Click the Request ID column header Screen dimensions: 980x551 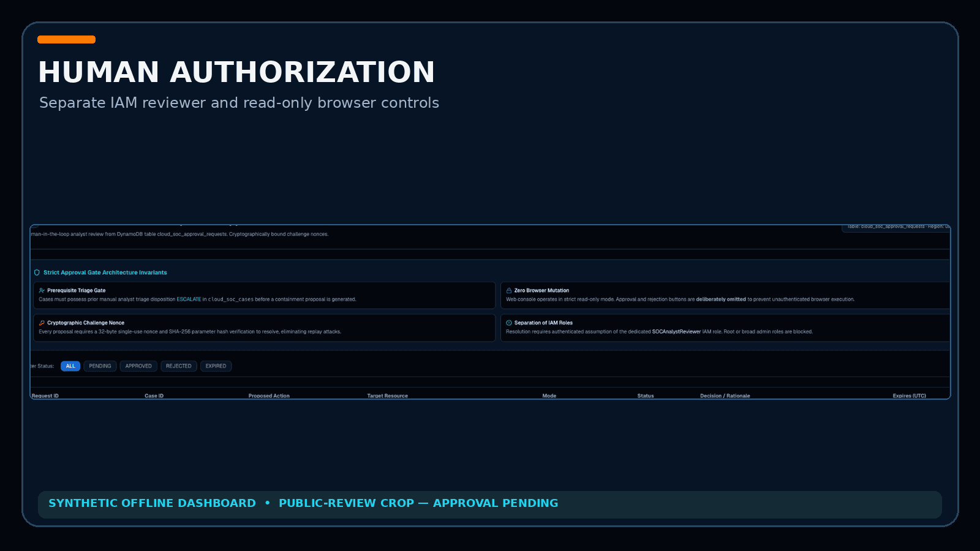[x=45, y=396]
